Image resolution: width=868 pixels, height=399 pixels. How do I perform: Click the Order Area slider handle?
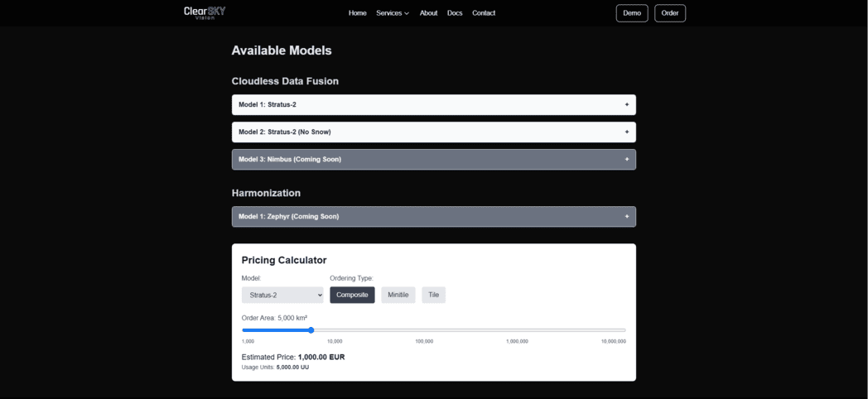pyautogui.click(x=311, y=330)
